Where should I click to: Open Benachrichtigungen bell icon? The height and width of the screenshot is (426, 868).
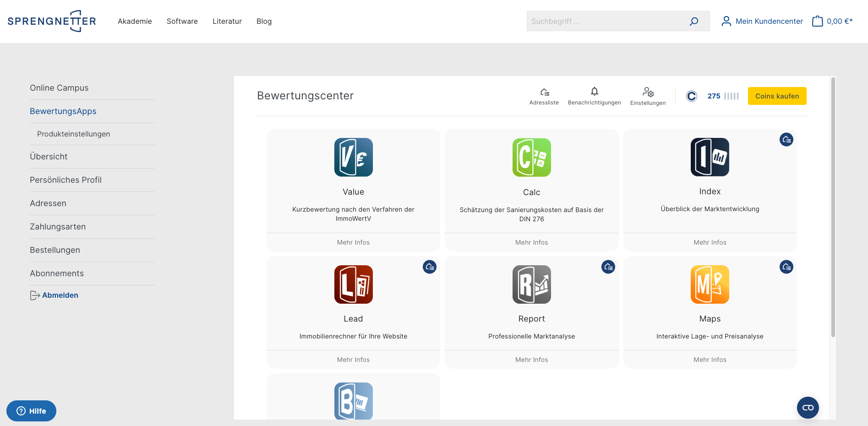[x=595, y=91]
